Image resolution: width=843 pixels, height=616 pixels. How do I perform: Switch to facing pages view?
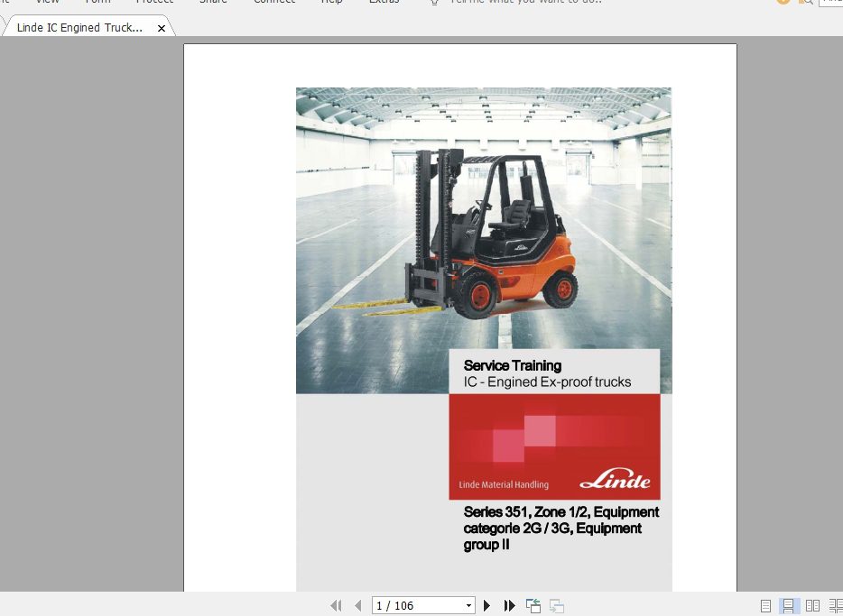pos(812,606)
